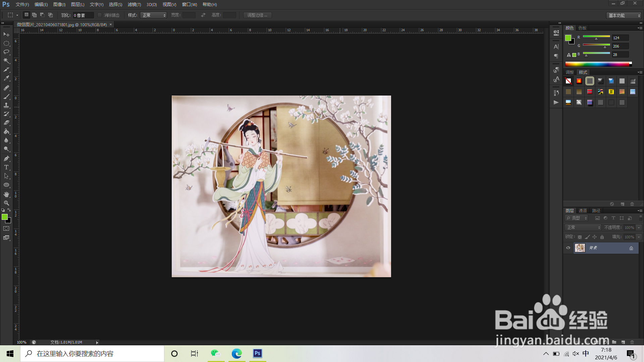Open the tool preset picker arrow
The image size is (644, 362).
(x=17, y=15)
